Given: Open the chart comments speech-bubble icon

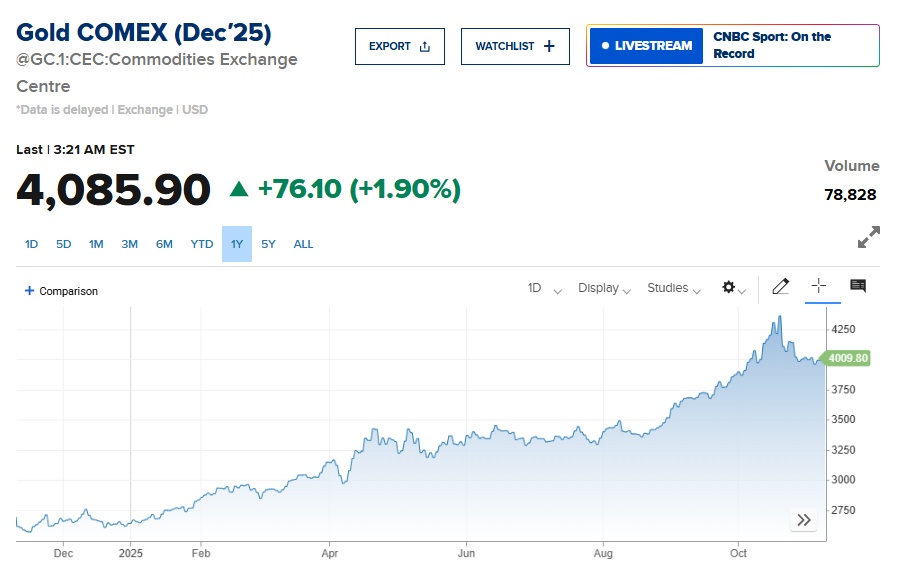Looking at the screenshot, I should [x=858, y=285].
